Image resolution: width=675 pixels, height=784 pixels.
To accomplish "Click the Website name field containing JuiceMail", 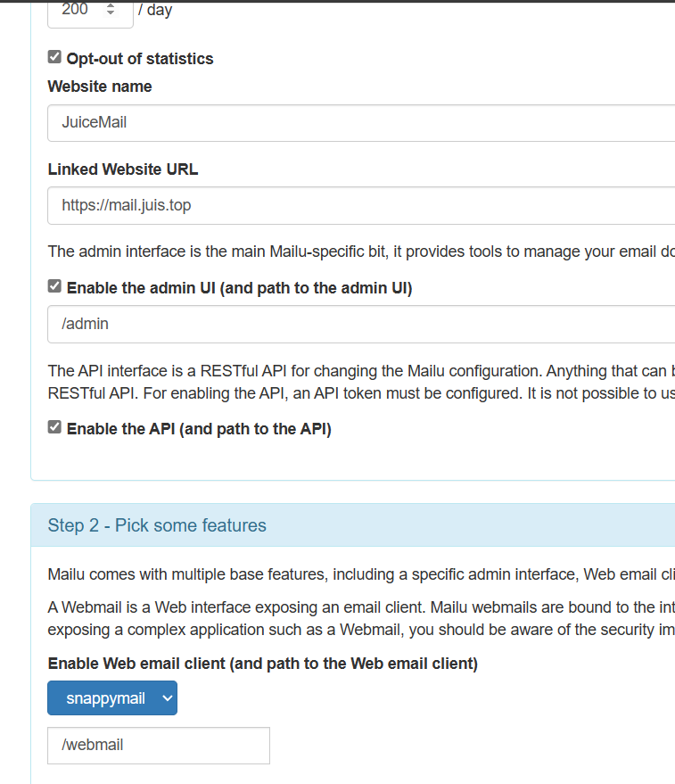I will click(357, 123).
